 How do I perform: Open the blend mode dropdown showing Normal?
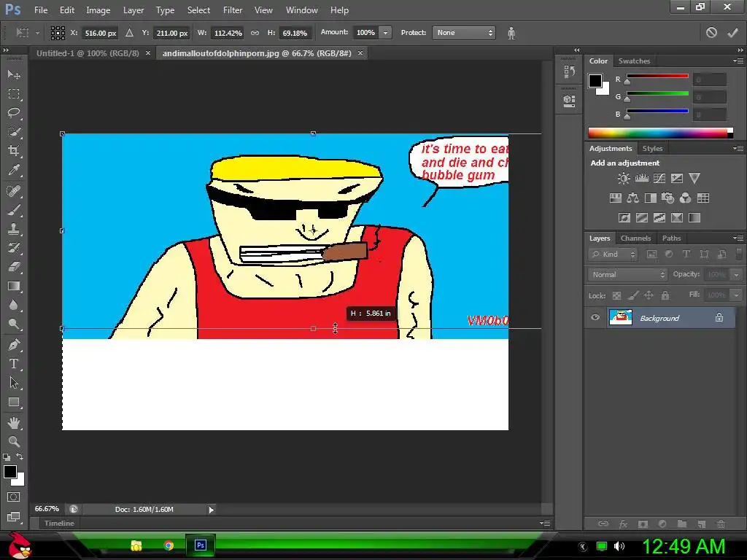coord(627,275)
